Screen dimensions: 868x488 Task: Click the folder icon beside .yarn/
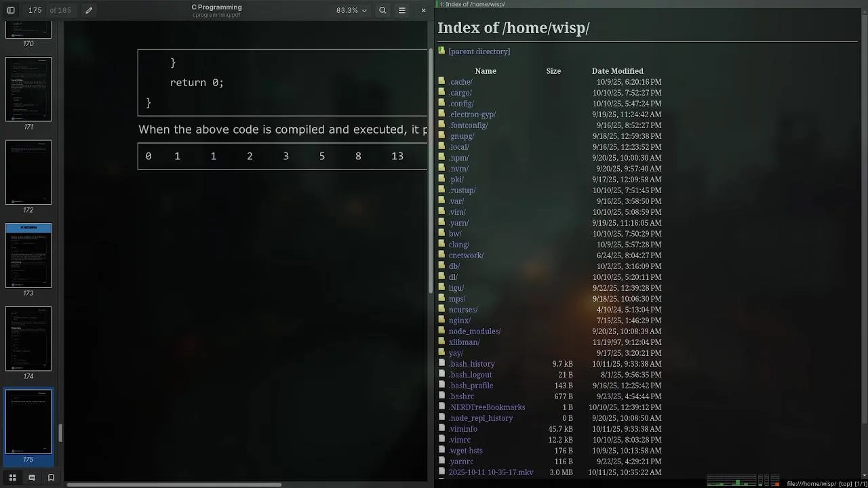pyautogui.click(x=441, y=222)
